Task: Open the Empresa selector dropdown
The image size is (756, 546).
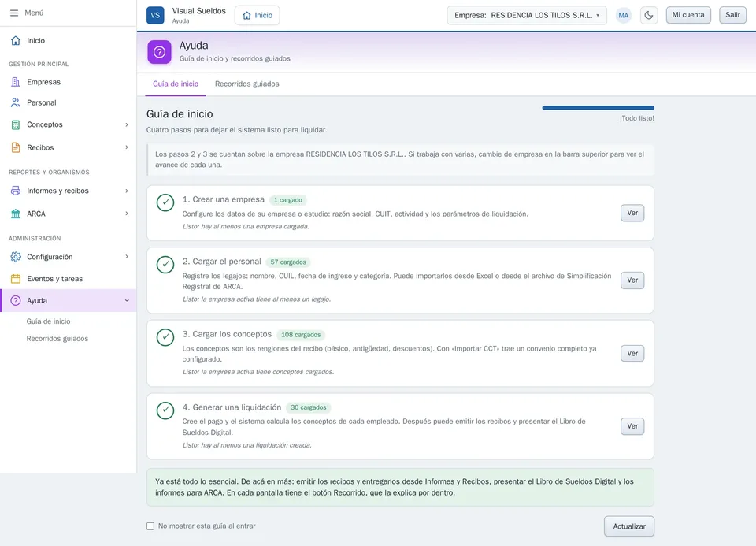Action: 527,16
